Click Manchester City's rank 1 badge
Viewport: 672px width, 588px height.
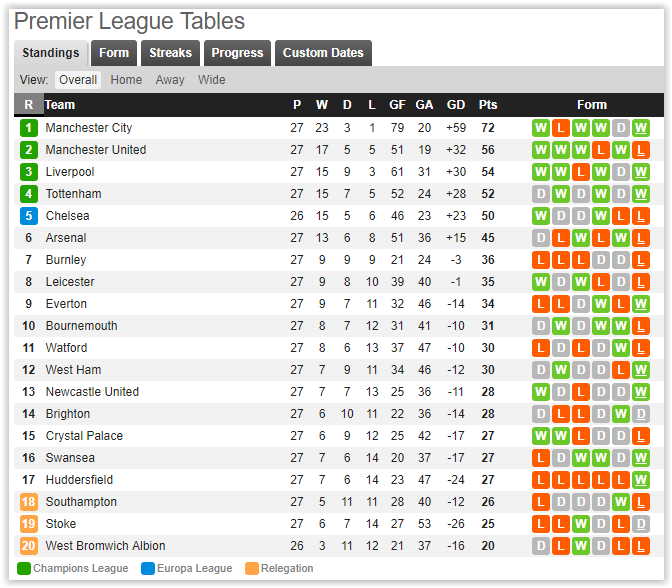[x=29, y=128]
